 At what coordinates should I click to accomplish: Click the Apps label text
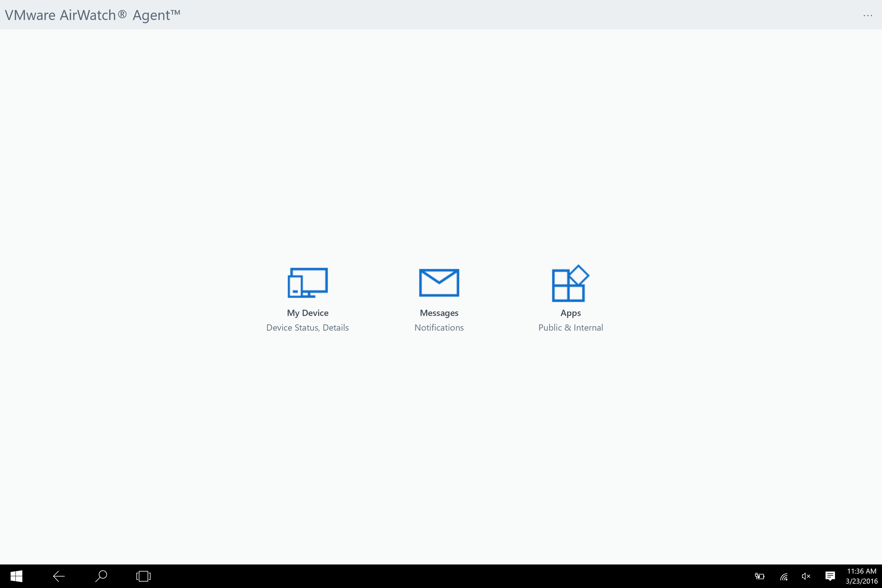point(570,313)
